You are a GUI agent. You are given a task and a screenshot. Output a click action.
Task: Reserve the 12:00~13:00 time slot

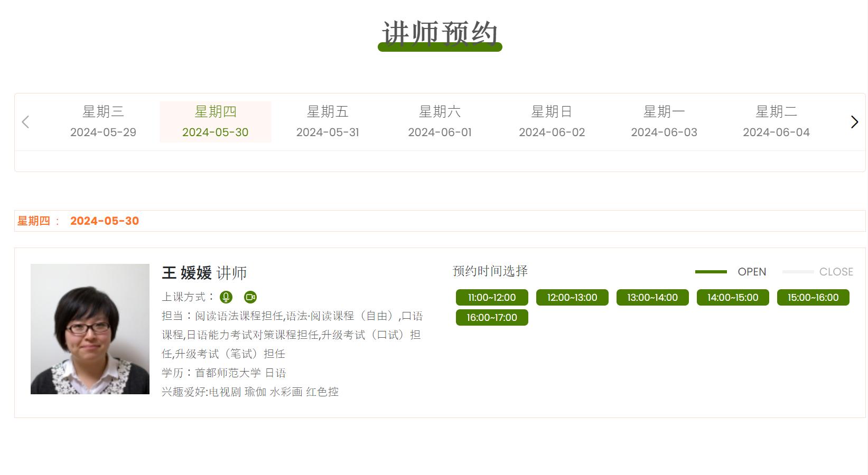pyautogui.click(x=572, y=297)
